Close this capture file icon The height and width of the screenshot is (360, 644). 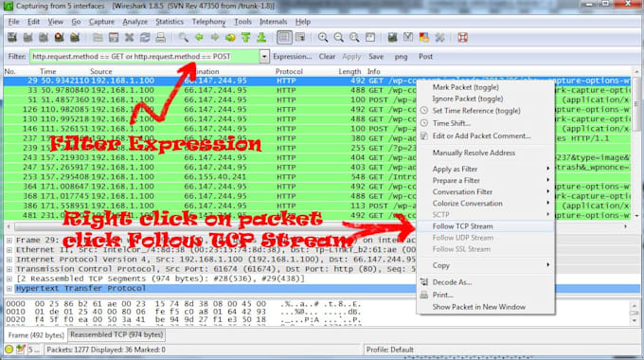[130, 37]
